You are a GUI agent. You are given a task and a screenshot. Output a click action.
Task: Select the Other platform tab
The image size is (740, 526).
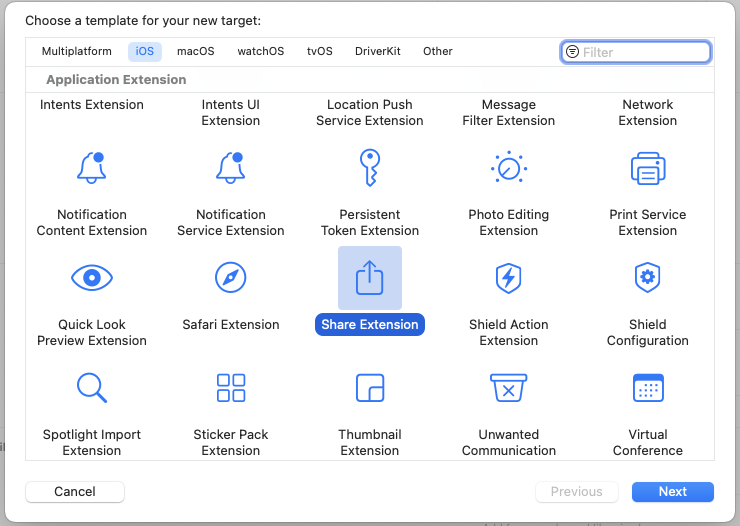437,51
